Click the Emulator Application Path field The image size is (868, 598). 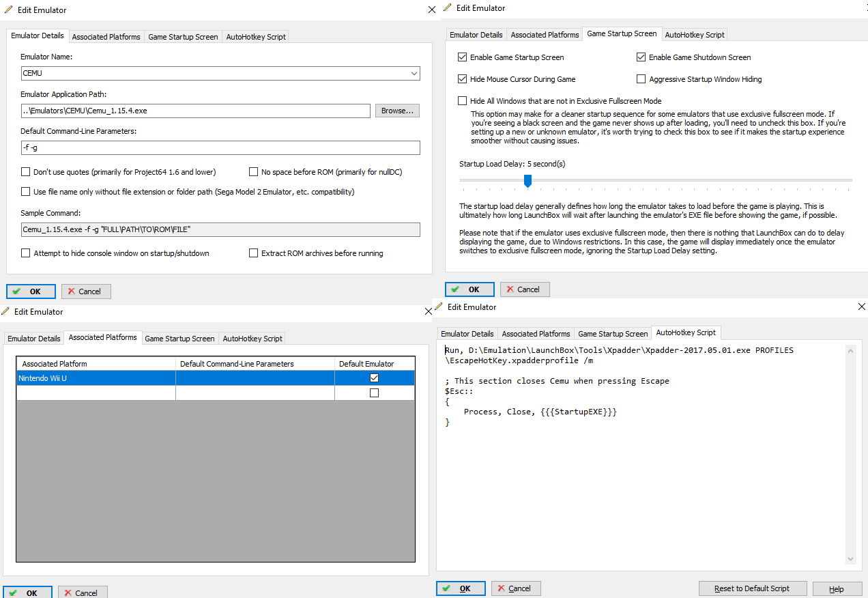(x=196, y=111)
